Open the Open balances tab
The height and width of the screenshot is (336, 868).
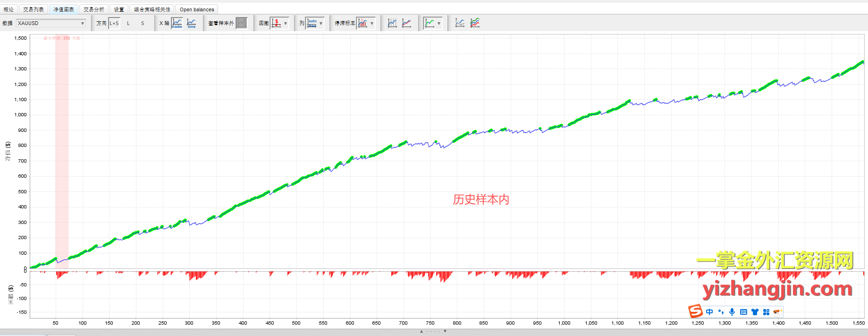point(197,9)
